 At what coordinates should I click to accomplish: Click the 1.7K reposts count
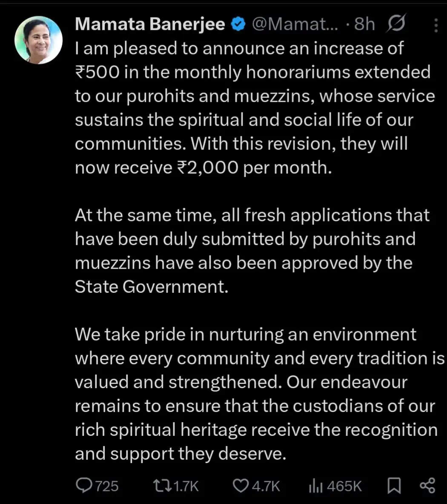coord(187,486)
